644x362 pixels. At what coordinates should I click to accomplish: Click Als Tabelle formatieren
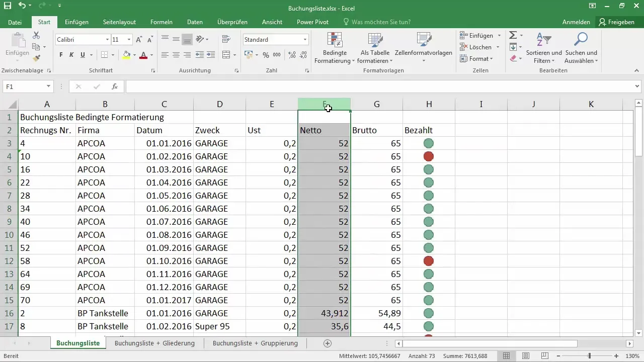(375, 48)
